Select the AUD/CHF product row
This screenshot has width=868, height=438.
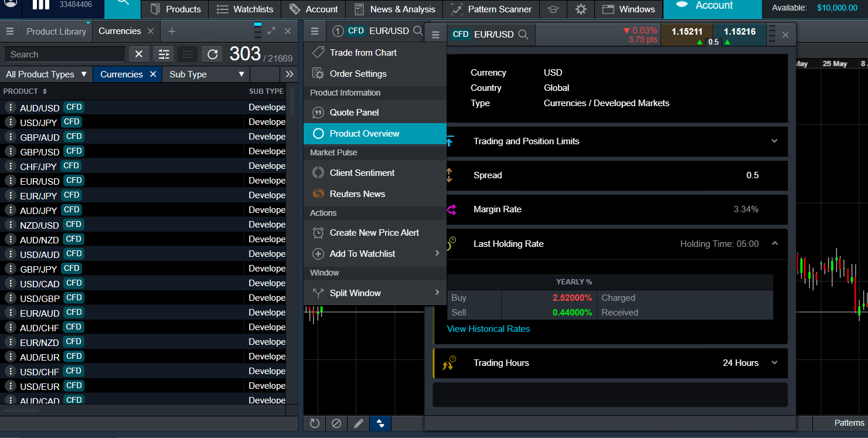pos(144,327)
